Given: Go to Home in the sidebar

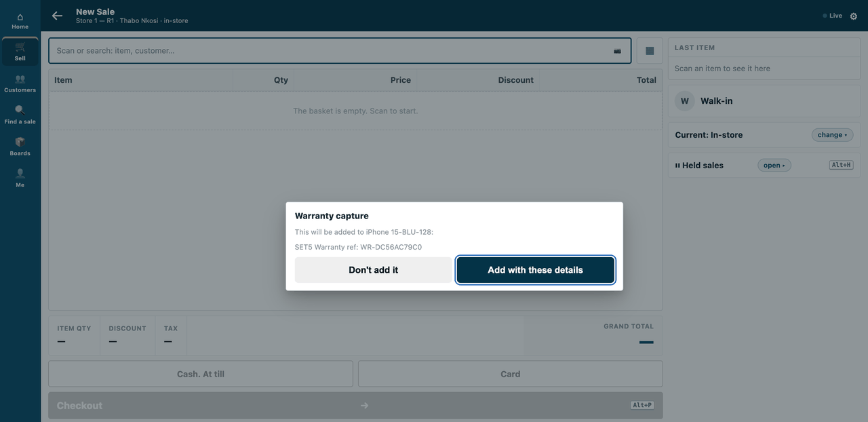Looking at the screenshot, I should [x=20, y=21].
